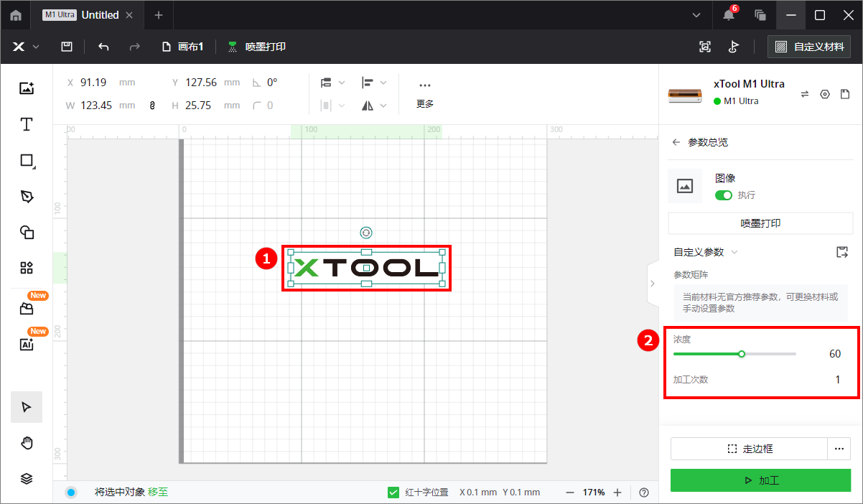This screenshot has width=863, height=504.
Task: Click the X position field
Action: [101, 83]
